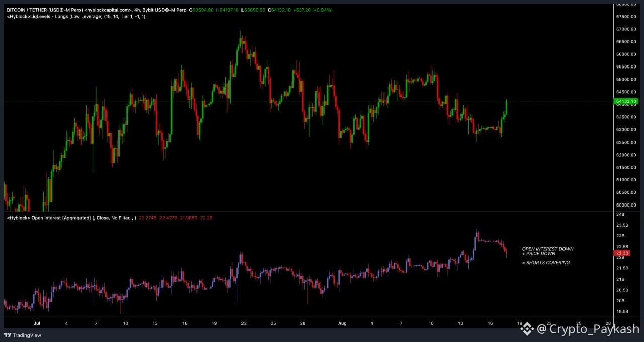644x342 pixels.
Task: Click the red 22.2B open interest tag
Action: pyautogui.click(x=622, y=253)
